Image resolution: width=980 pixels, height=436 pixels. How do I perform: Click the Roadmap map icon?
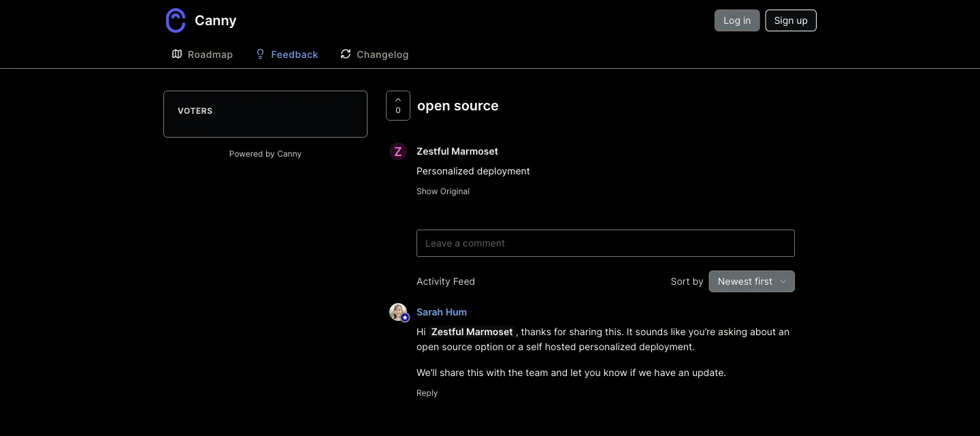(x=177, y=54)
